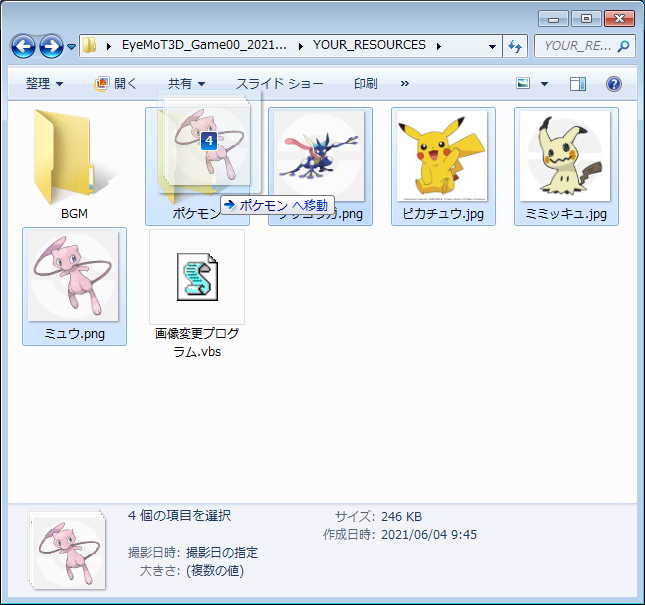Show more toolbar commands via » chevron

[404, 84]
